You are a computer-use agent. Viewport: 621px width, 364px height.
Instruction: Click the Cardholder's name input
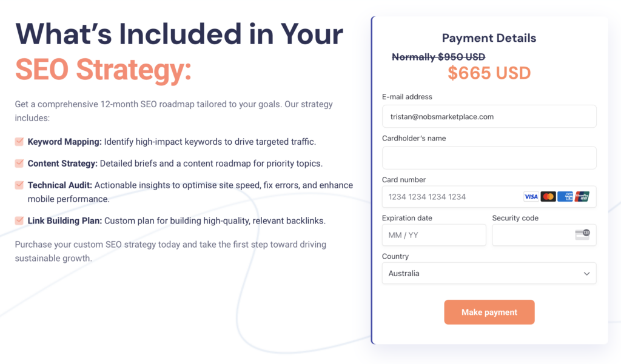tap(489, 158)
